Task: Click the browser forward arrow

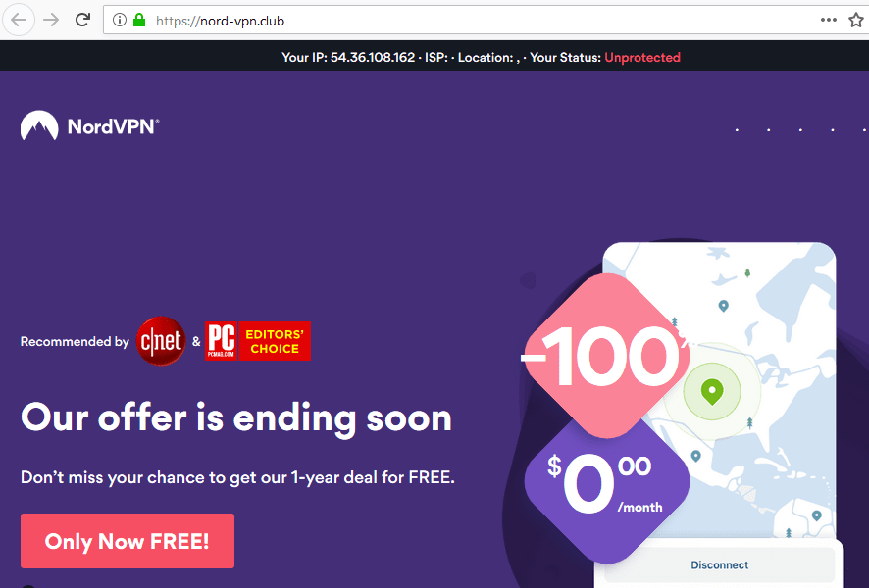Action: tap(51, 21)
